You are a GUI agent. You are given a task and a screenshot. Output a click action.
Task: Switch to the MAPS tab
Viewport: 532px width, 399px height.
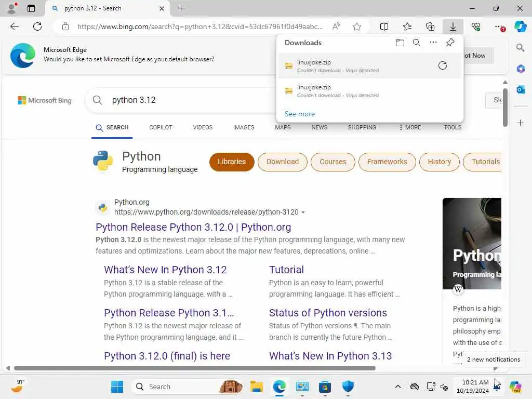coord(283,127)
